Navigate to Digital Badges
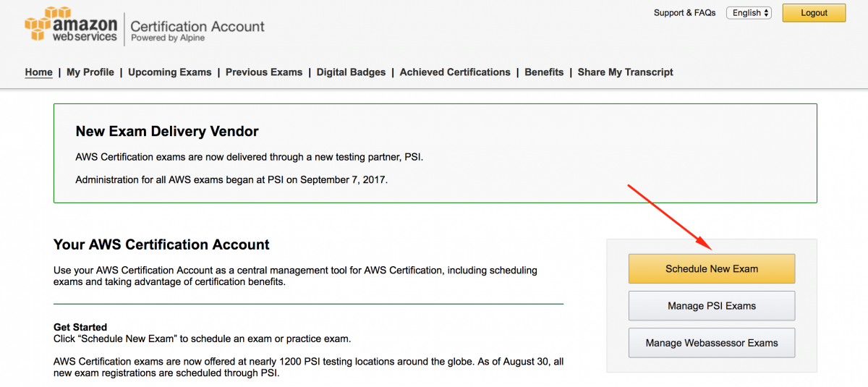Viewport: 868px width, 387px height. 351,72
